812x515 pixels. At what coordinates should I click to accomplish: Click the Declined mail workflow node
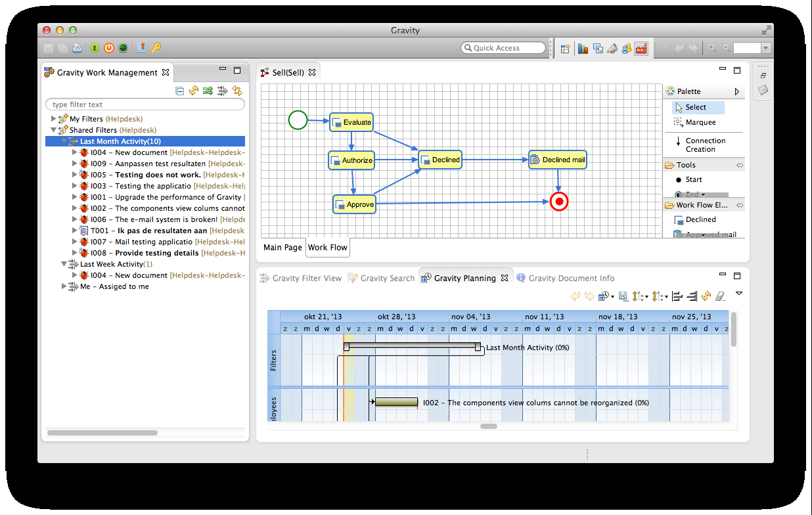pos(557,160)
